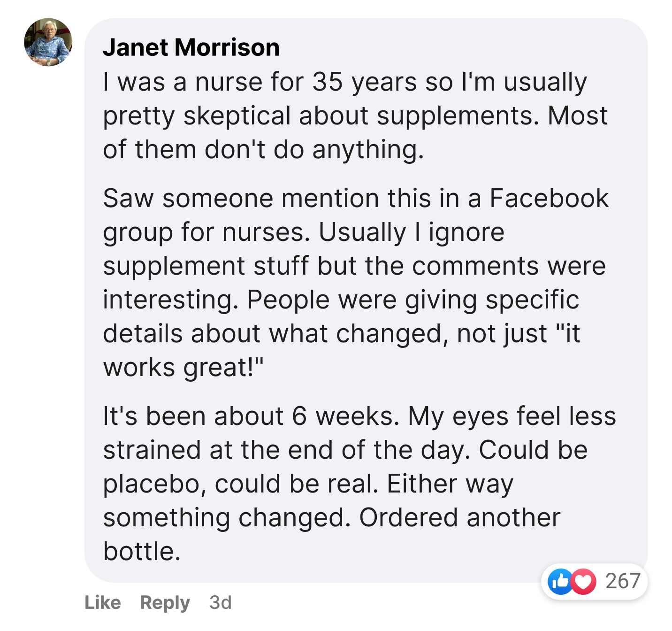Click the blue thumbs-up reaction icon
Viewport: 672px width, 631px height.
point(560,582)
